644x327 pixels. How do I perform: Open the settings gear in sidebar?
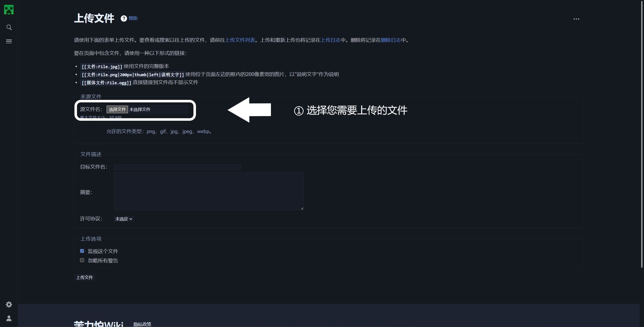(9, 305)
